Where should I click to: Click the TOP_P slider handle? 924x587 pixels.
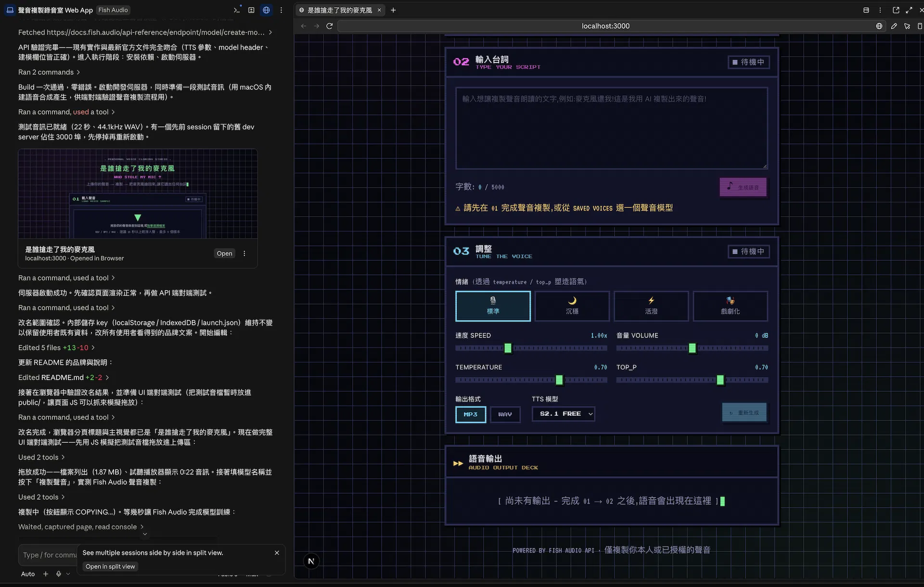click(x=720, y=380)
